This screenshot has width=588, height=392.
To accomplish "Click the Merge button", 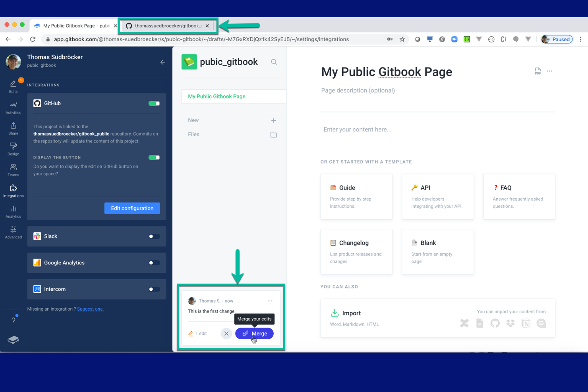I will click(x=254, y=334).
